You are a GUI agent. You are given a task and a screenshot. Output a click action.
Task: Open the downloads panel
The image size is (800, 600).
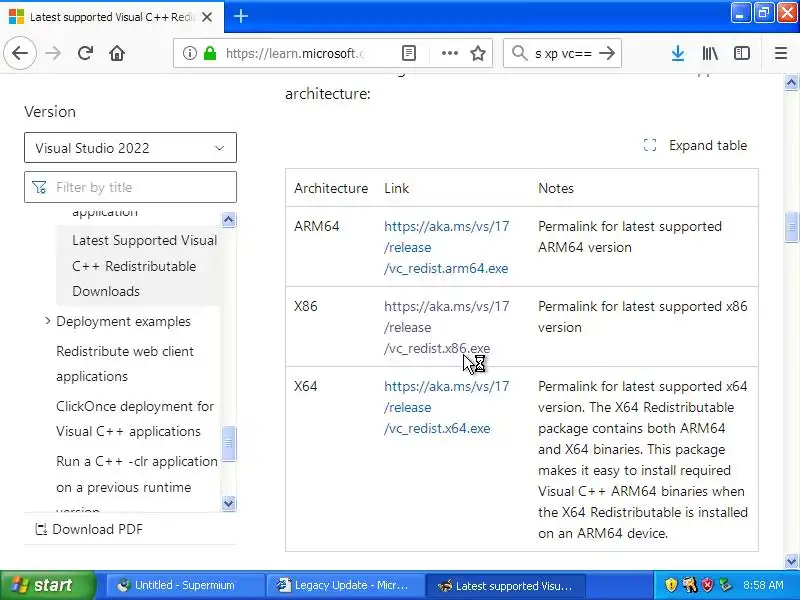tap(678, 53)
